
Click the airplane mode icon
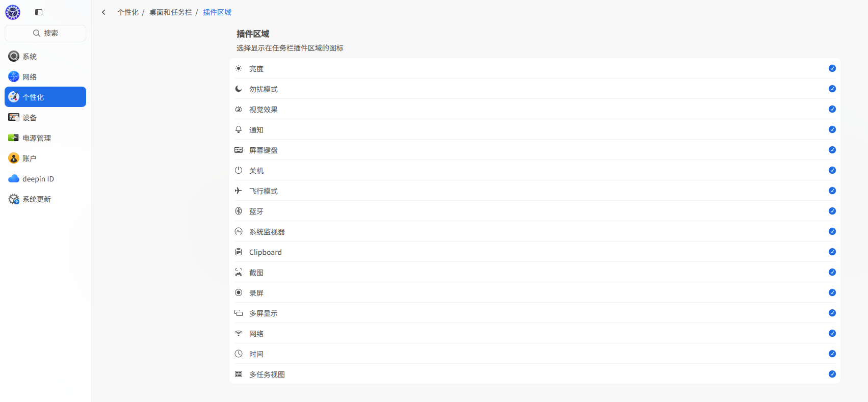pos(239,191)
